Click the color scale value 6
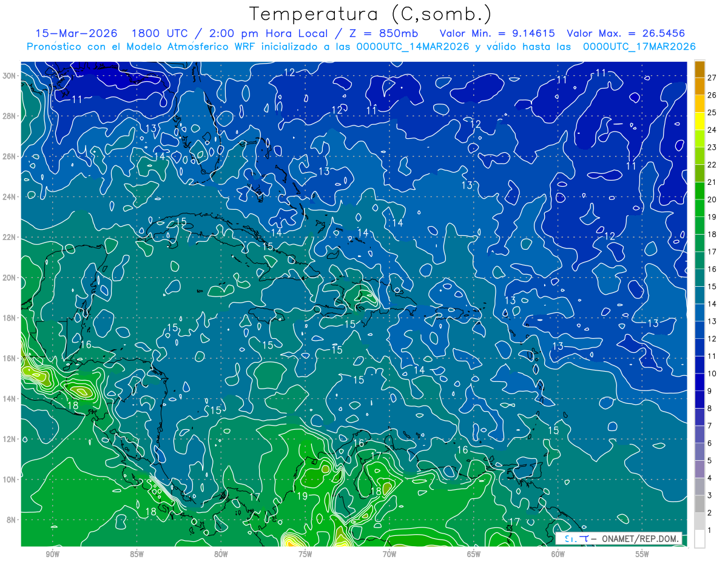 click(710, 443)
